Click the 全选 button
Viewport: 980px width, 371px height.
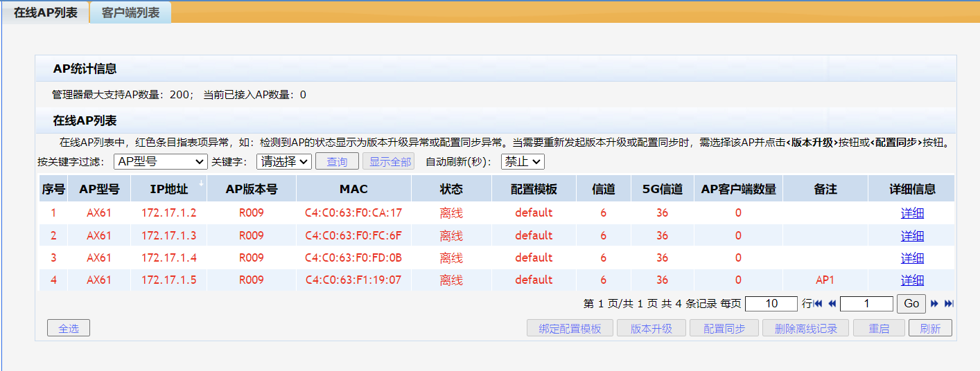click(x=69, y=328)
